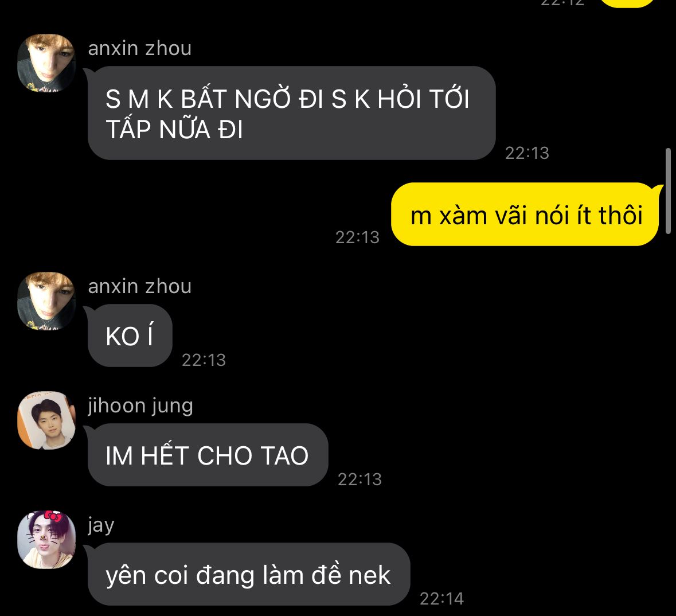Click the sender name jay
This screenshot has height=616, width=676.
pos(101,526)
